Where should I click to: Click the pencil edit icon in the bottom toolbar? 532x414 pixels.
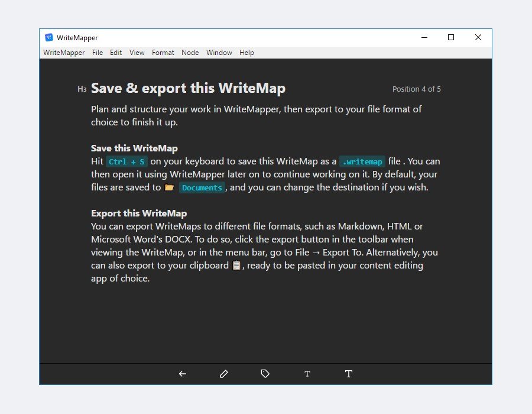[x=224, y=374]
